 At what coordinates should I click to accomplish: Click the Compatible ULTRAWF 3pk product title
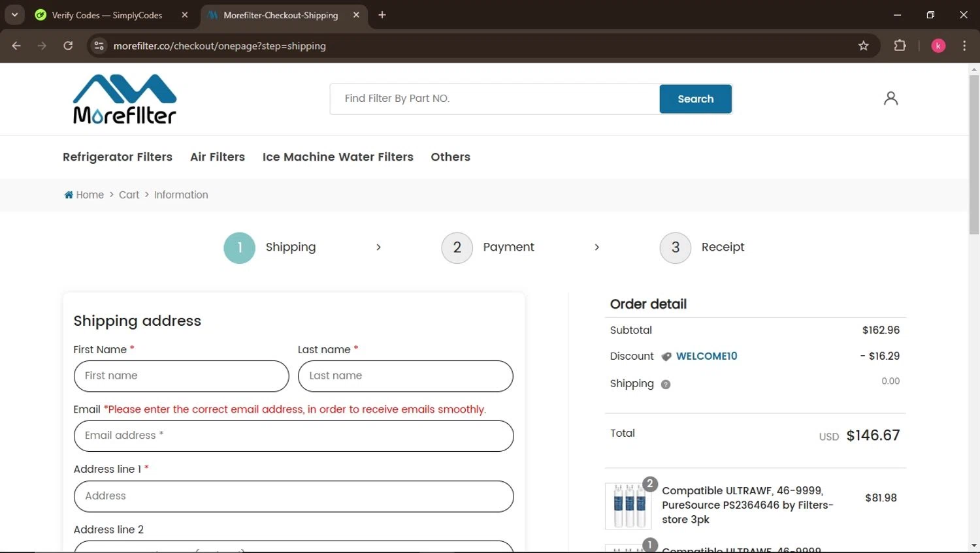tap(747, 505)
